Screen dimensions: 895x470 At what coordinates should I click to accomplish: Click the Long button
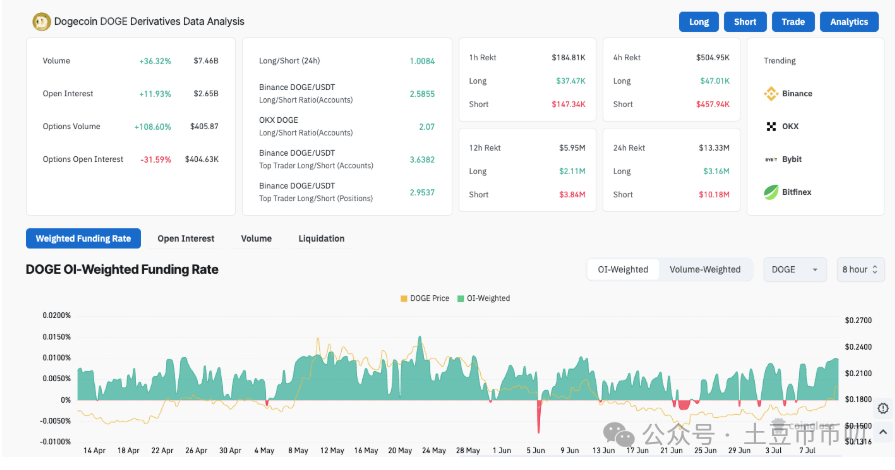(x=699, y=22)
